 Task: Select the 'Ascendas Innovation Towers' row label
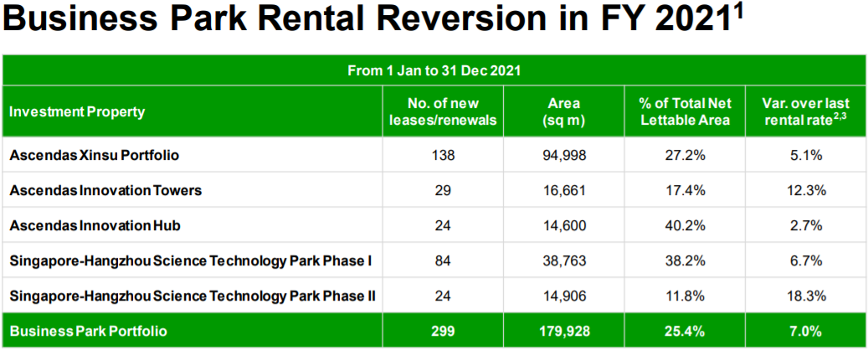pyautogui.click(x=105, y=191)
